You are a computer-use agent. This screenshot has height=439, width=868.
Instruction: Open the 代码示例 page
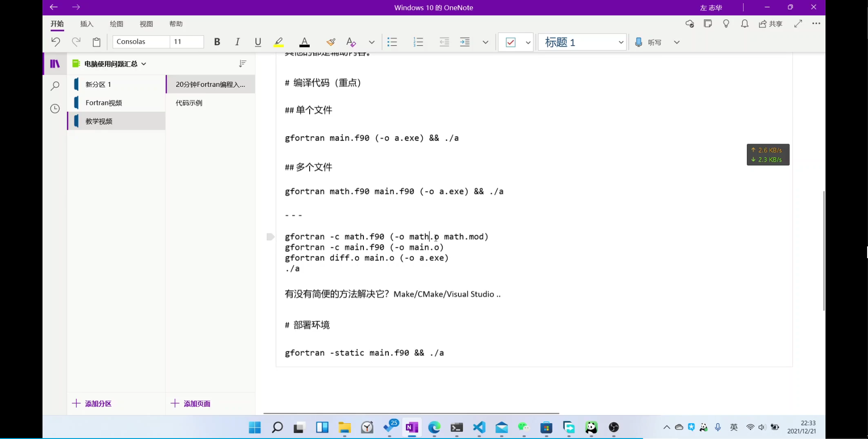(x=210, y=103)
